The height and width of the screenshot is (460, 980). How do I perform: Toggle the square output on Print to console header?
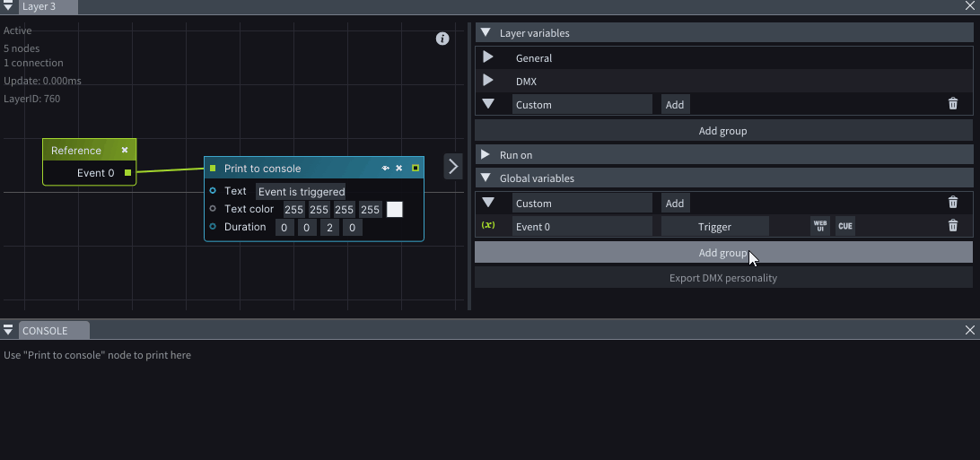click(416, 168)
